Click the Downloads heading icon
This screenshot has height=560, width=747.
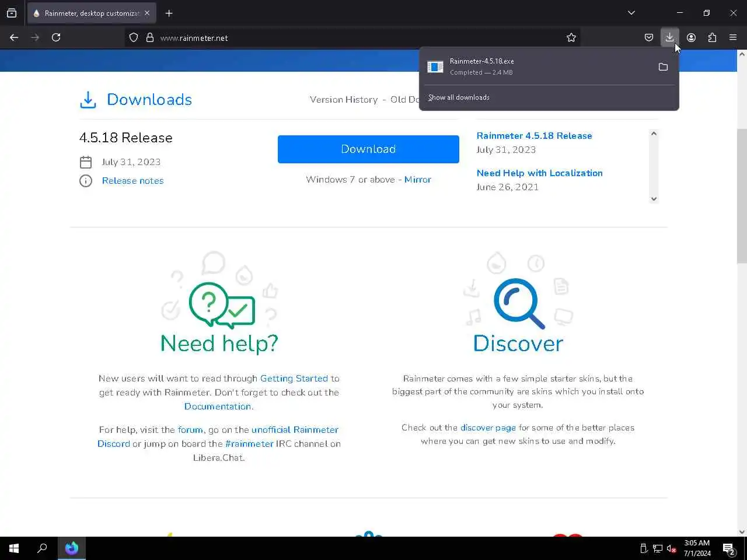88,100
